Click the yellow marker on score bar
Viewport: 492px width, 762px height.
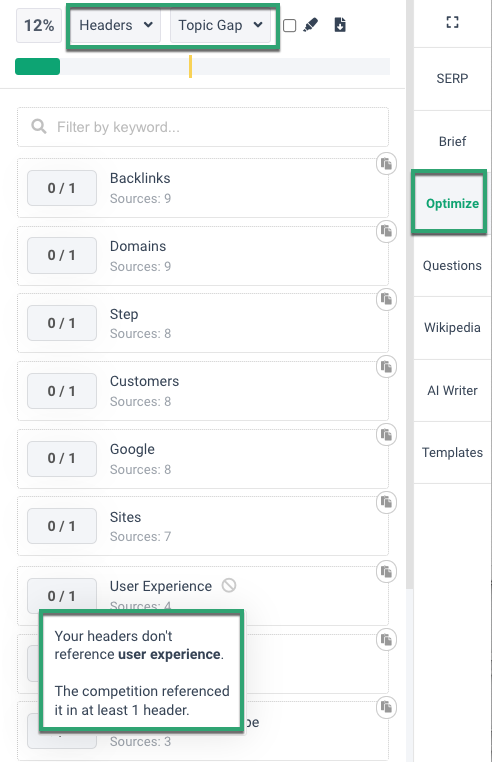[x=190, y=67]
